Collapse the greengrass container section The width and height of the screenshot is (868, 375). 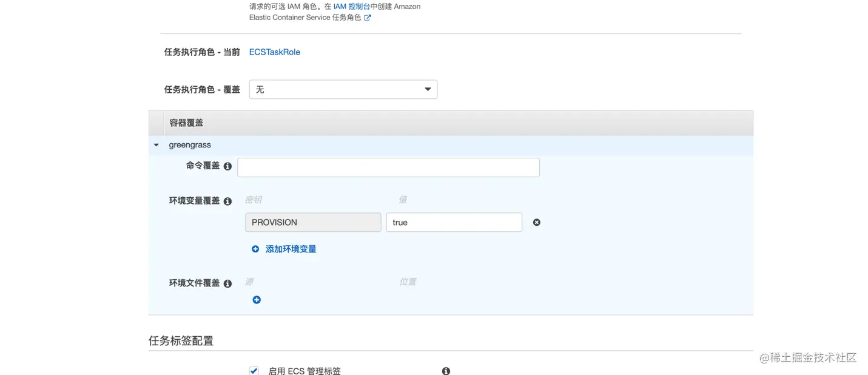pos(156,145)
